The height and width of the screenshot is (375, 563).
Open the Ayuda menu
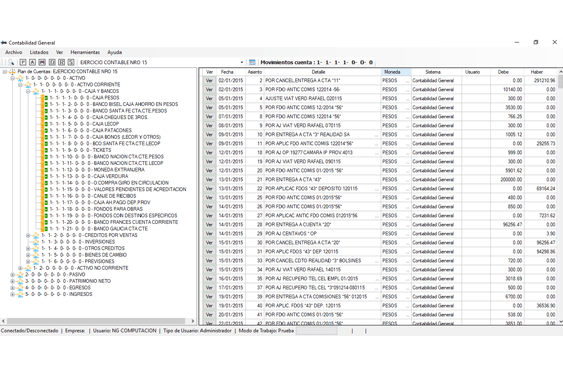click(115, 52)
